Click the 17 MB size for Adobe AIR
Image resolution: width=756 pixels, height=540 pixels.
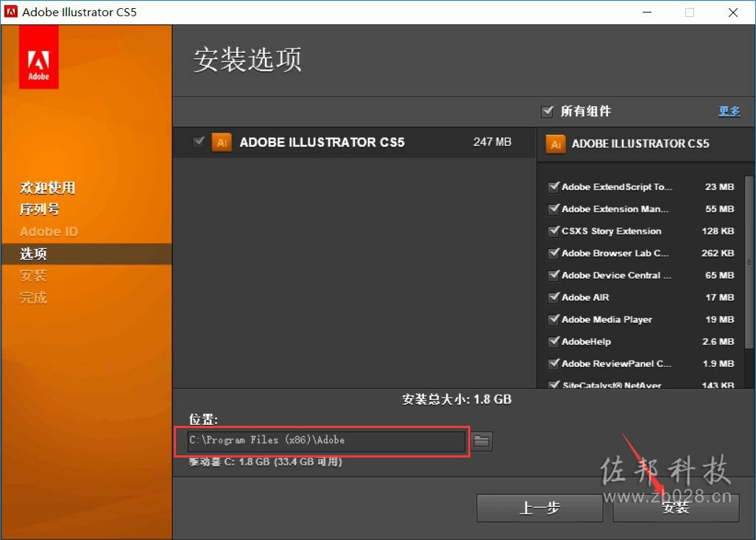click(x=719, y=298)
